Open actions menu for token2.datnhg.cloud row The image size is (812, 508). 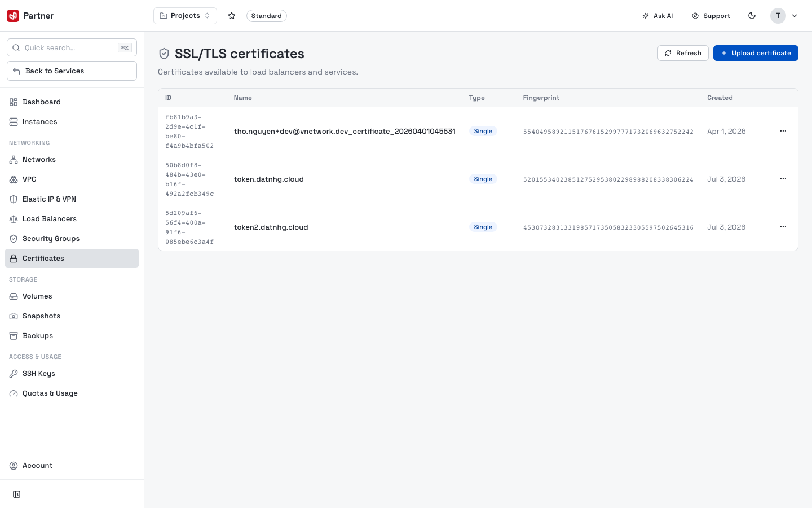[783, 227]
